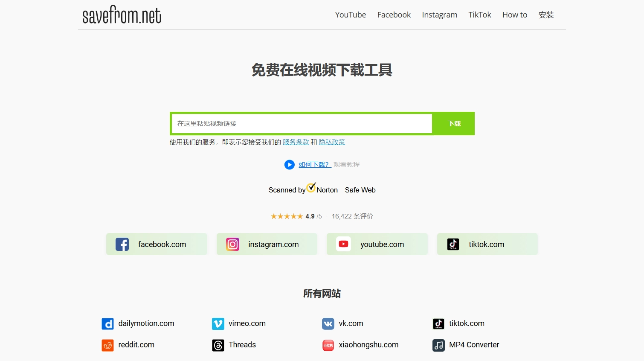This screenshot has height=361, width=644.
Task: Select the instagram.com label
Action: pos(273,245)
